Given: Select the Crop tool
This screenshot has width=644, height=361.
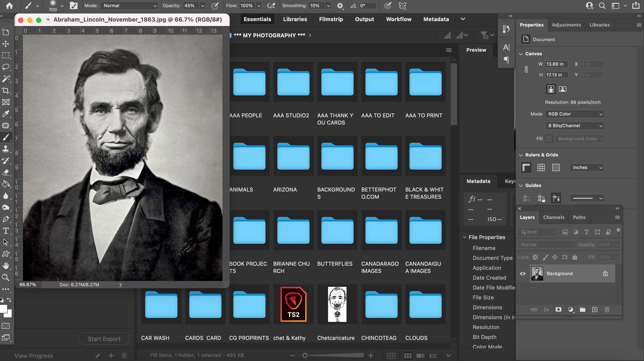Looking at the screenshot, I should coord(5,90).
